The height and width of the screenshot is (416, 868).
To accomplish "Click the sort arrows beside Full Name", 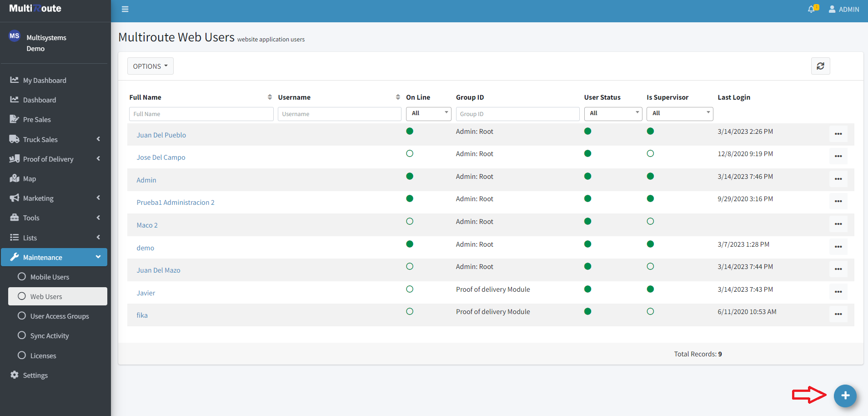I will pyautogui.click(x=270, y=97).
